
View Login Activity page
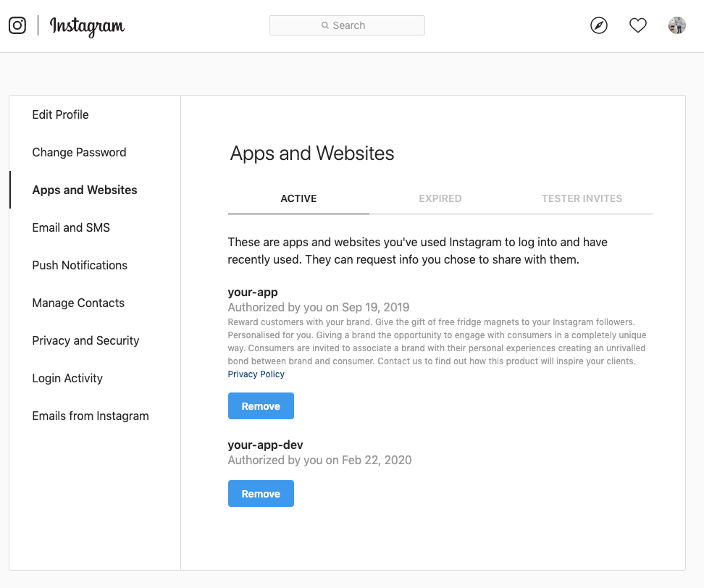pos(67,379)
